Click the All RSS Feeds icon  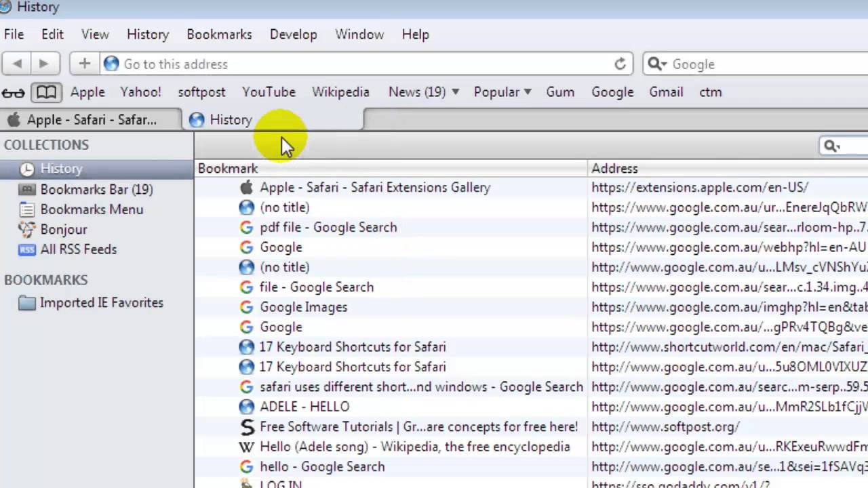26,249
